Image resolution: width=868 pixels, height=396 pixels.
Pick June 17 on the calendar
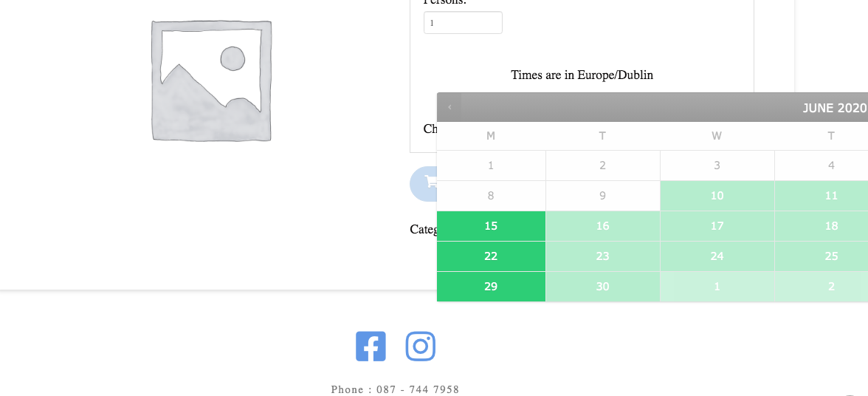point(717,226)
